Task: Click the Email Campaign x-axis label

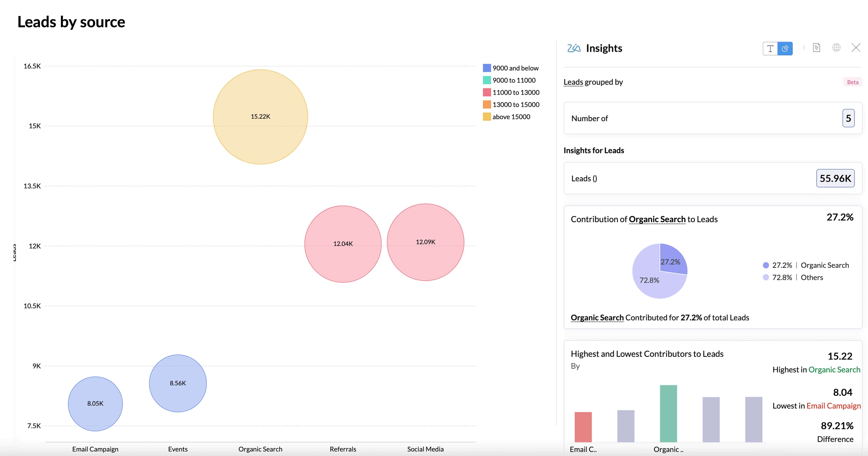Action: pos(95,449)
